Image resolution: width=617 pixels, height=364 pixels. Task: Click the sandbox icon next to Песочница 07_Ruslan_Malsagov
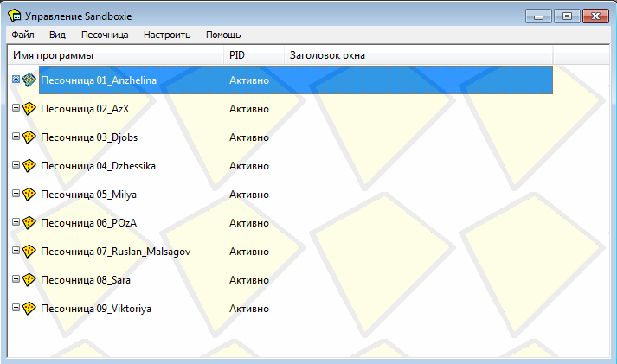point(29,252)
